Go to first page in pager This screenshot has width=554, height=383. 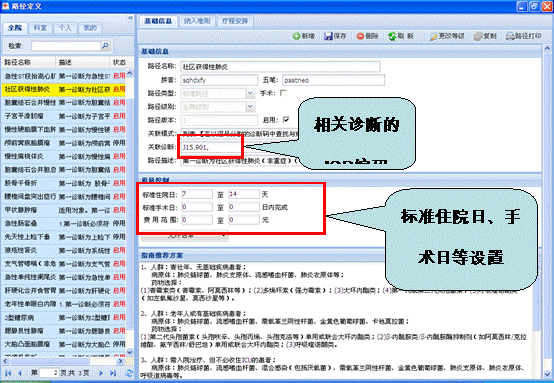coord(8,373)
